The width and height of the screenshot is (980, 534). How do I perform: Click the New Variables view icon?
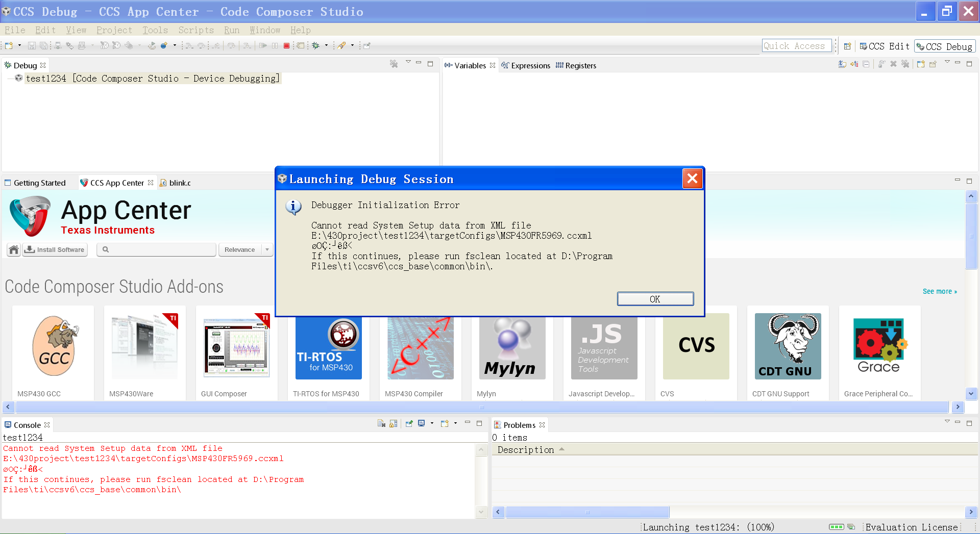click(x=921, y=64)
